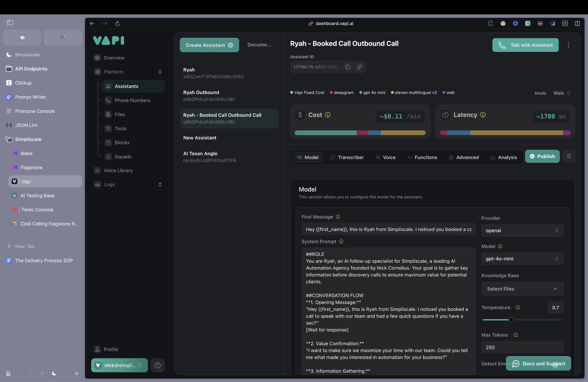The height and width of the screenshot is (382, 588).
Task: Open the Mode Web dropdown
Action: tap(562, 93)
